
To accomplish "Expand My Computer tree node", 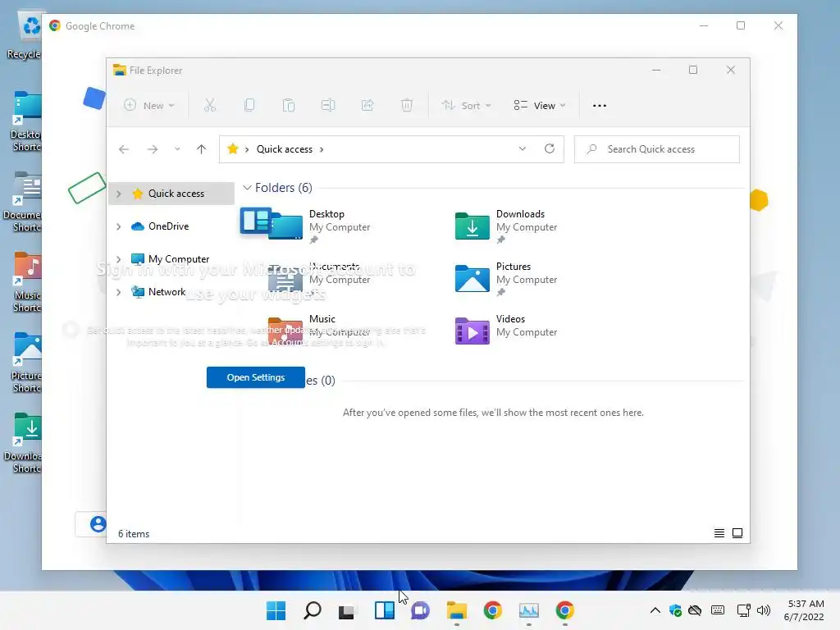I will 118,259.
